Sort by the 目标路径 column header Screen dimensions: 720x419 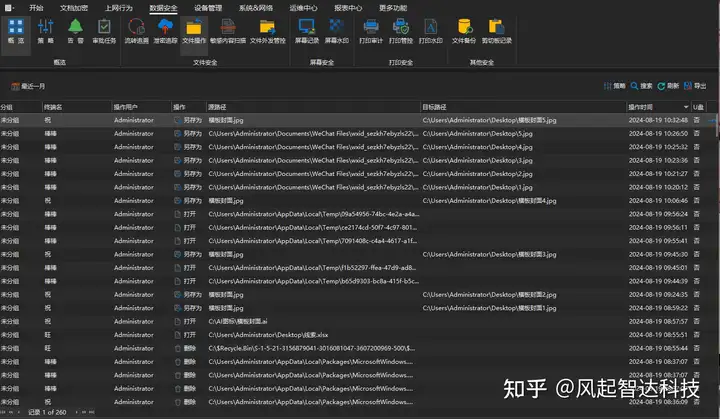(x=523, y=107)
